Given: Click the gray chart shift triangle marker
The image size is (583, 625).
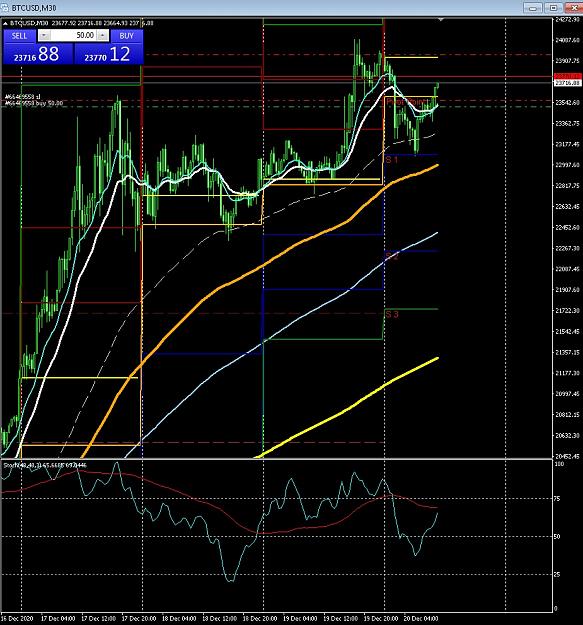Looking at the screenshot, I should 441,19.
